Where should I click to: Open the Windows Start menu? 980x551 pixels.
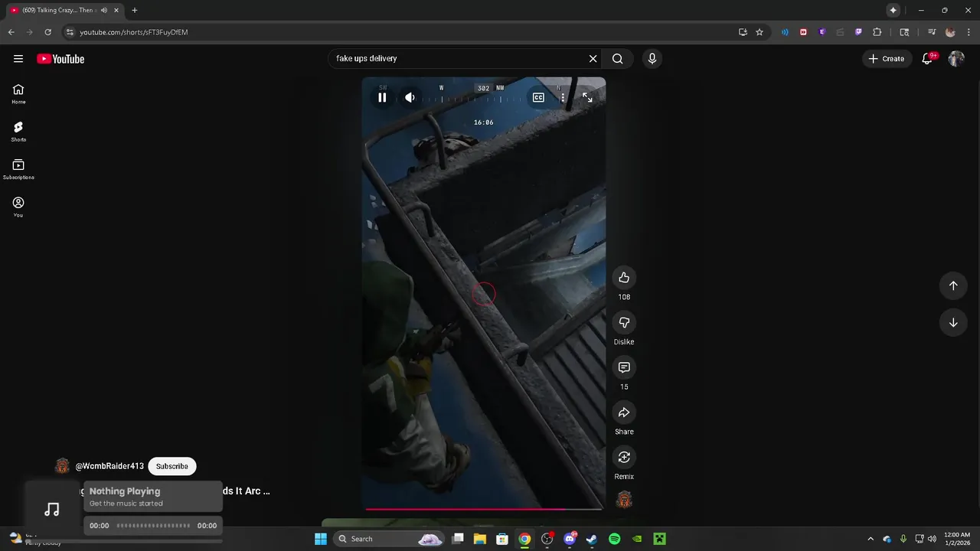click(x=321, y=539)
